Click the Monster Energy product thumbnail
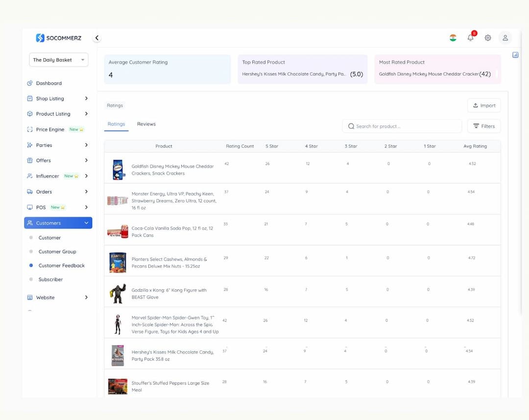This screenshot has width=529, height=420. coord(118,201)
